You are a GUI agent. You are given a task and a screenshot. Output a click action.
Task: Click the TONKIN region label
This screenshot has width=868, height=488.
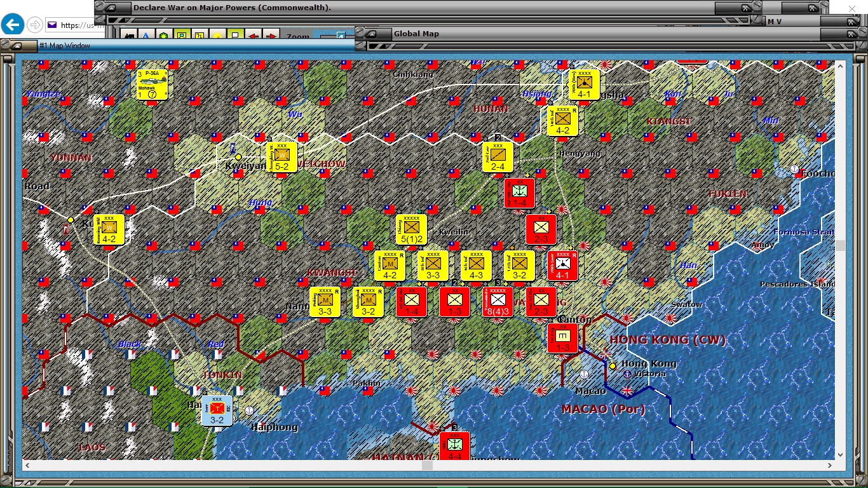point(222,375)
